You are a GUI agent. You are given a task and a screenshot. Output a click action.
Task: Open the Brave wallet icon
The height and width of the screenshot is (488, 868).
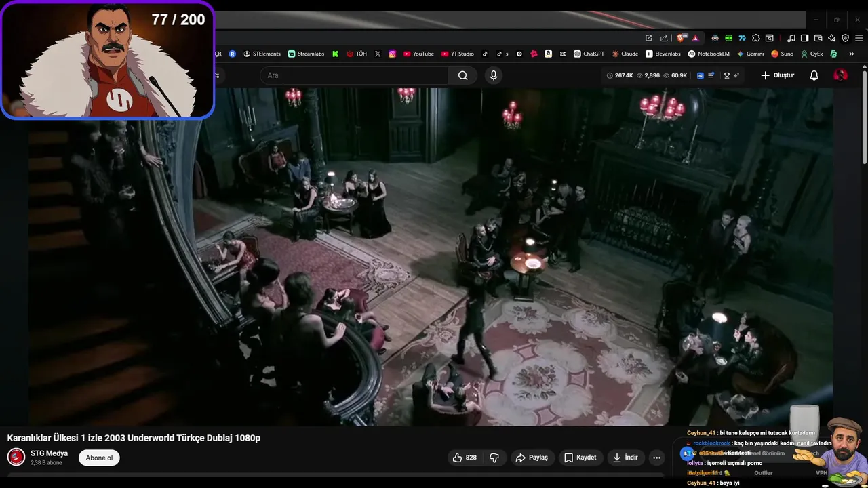[818, 38]
